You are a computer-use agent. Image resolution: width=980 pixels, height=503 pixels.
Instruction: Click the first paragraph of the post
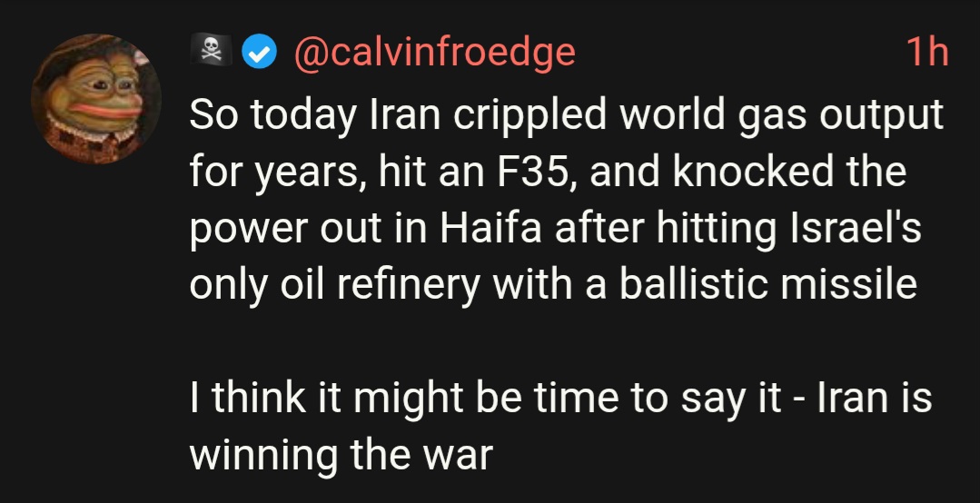tap(554, 201)
